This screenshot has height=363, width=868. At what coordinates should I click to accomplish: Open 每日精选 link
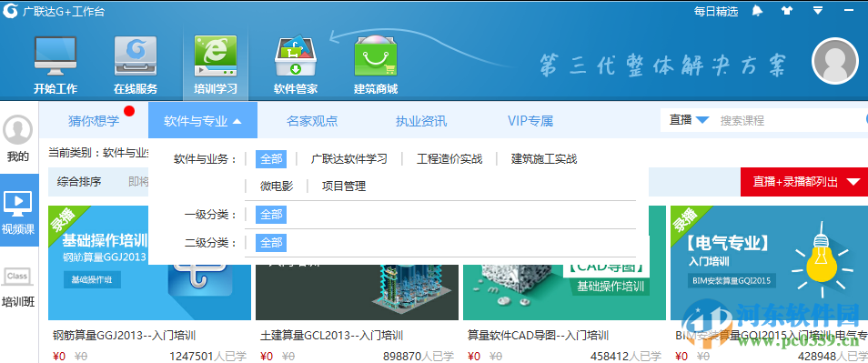pyautogui.click(x=716, y=11)
